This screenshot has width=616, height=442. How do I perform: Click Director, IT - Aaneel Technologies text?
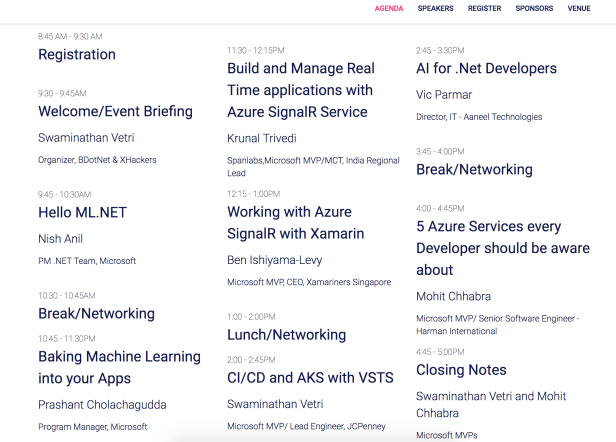click(x=479, y=117)
